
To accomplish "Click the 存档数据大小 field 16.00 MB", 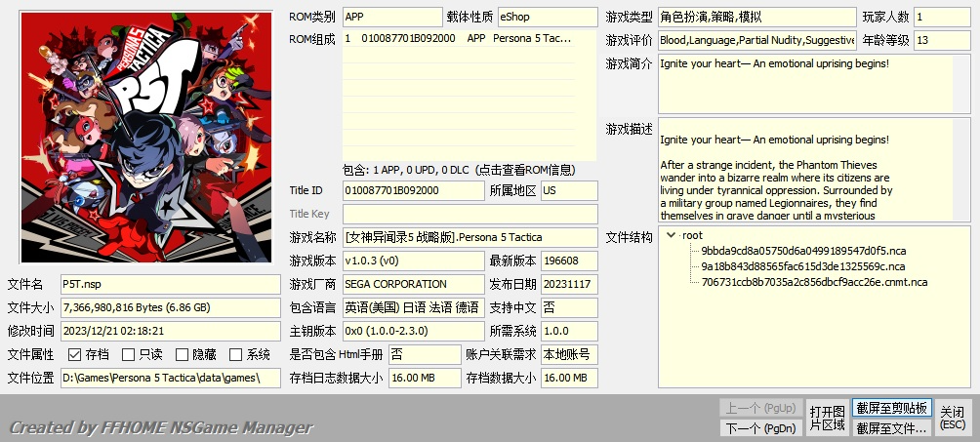I will 569,378.
